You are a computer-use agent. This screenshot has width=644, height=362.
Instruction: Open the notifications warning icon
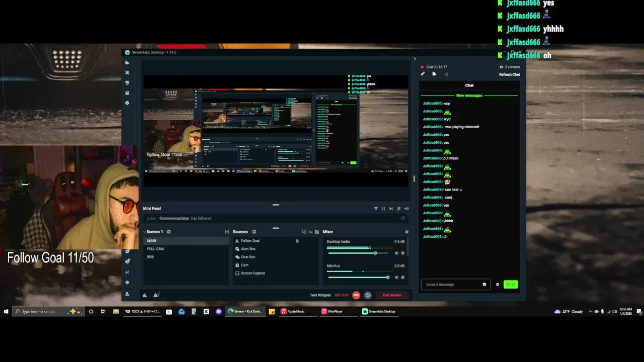(156, 295)
